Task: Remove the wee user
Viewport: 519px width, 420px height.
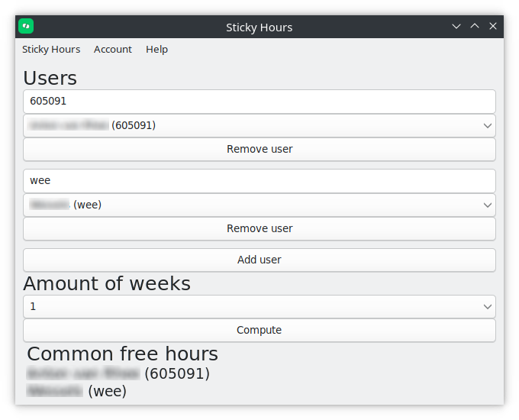Action: click(x=259, y=229)
